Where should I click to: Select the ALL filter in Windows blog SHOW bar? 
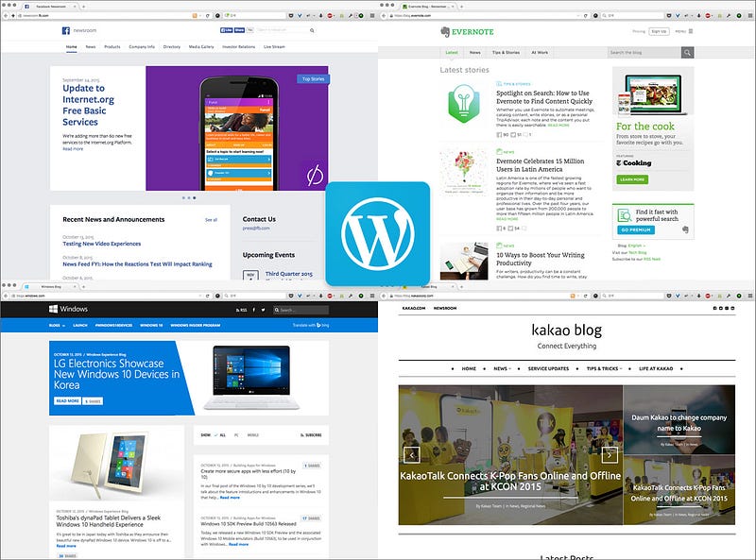click(x=220, y=434)
